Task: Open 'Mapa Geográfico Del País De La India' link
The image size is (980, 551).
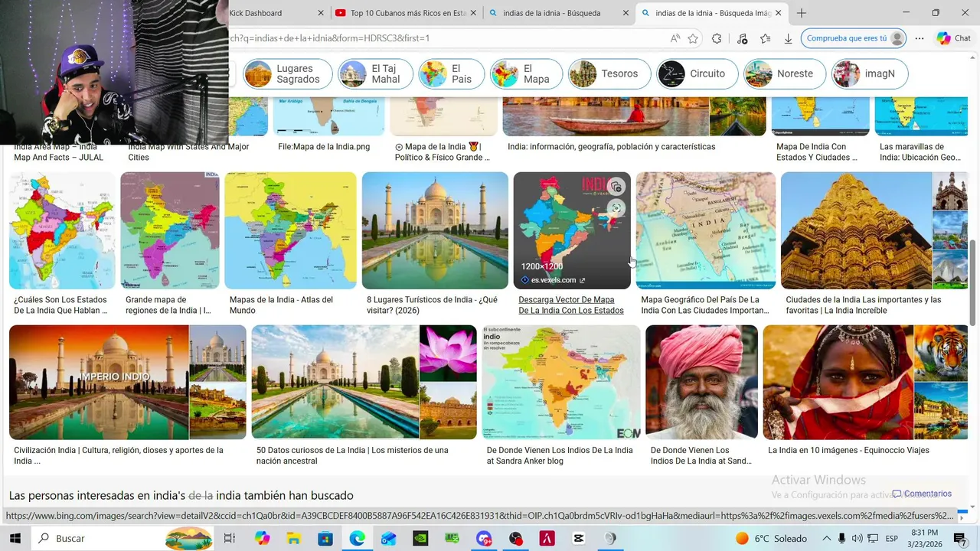Action: click(704, 305)
